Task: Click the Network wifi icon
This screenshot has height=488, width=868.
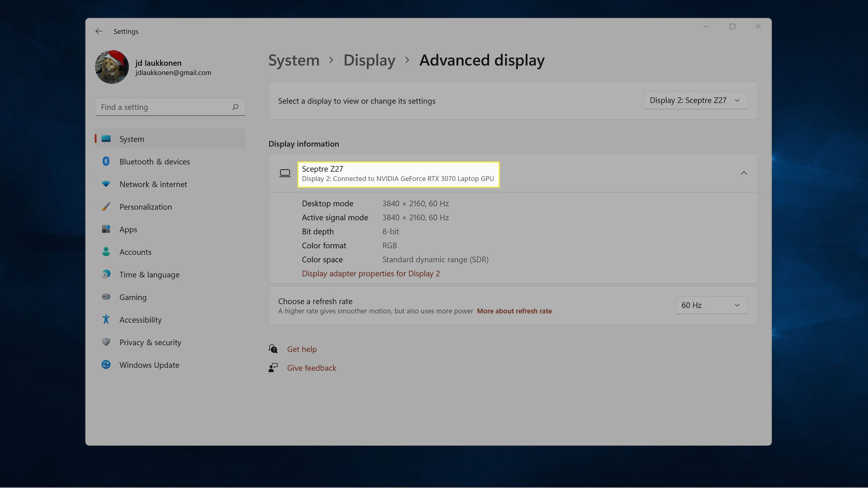Action: click(106, 184)
